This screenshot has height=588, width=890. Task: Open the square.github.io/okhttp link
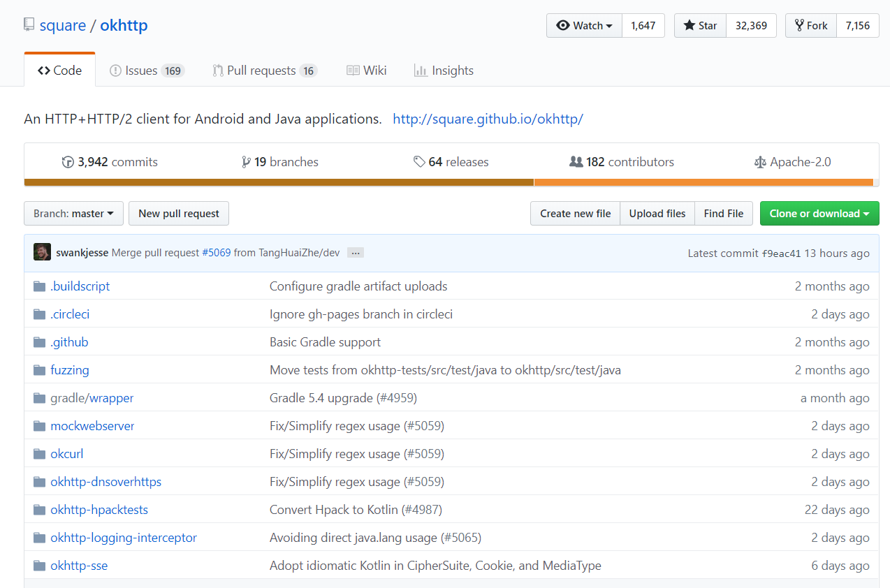pos(488,119)
